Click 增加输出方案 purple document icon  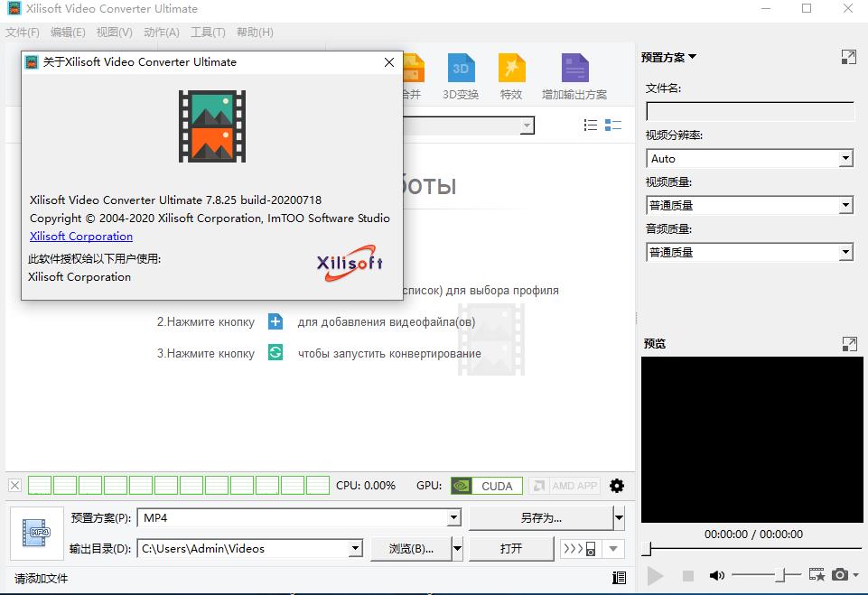click(574, 68)
